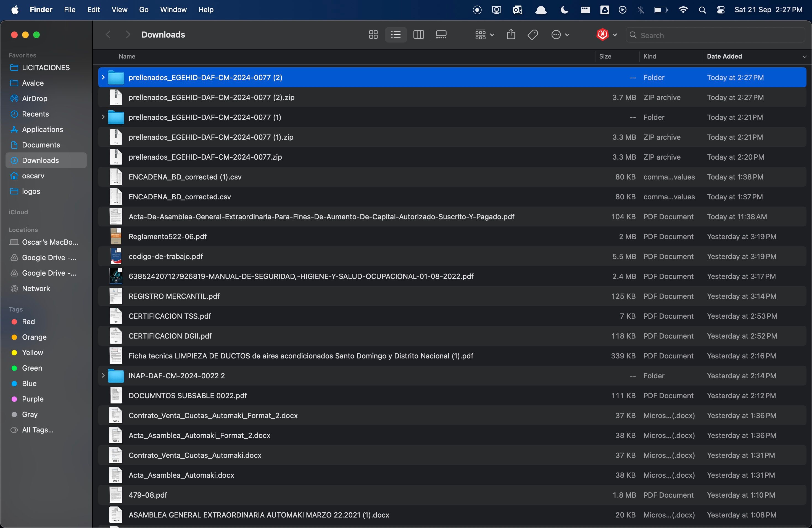The width and height of the screenshot is (812, 528).
Task: Toggle Focus moon icon in menu bar
Action: point(565,10)
